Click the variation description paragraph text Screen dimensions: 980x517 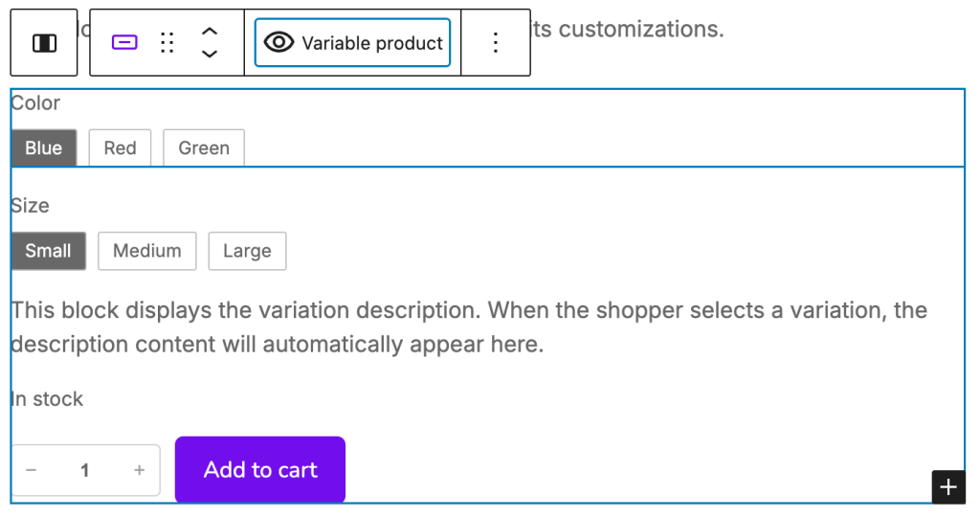[x=469, y=327]
